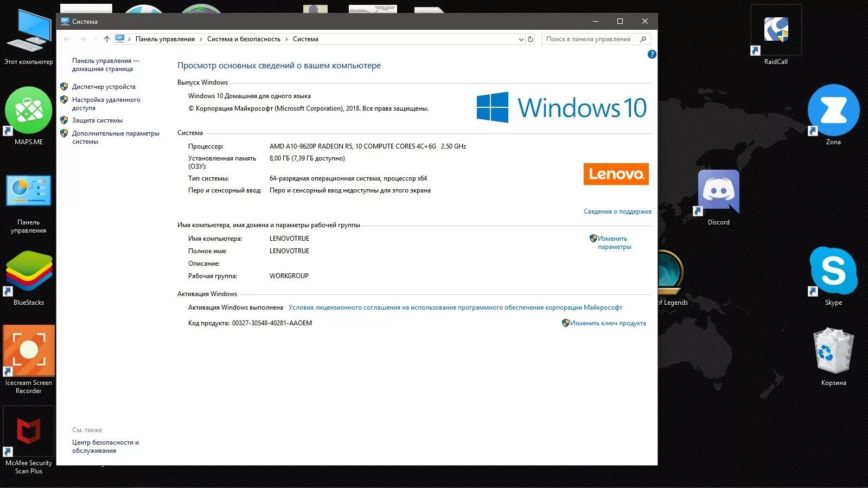Maximize the 'Система' window

pyautogui.click(x=620, y=22)
